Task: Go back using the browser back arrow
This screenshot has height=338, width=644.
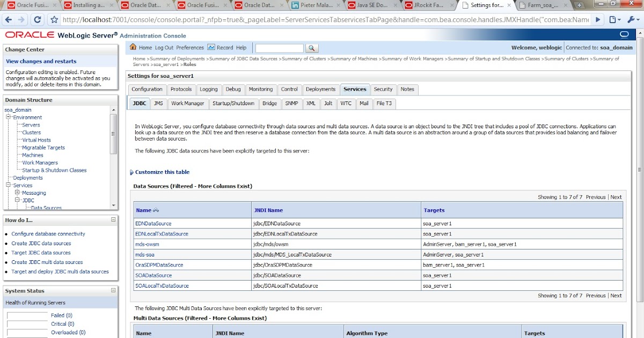Action: click(9, 19)
